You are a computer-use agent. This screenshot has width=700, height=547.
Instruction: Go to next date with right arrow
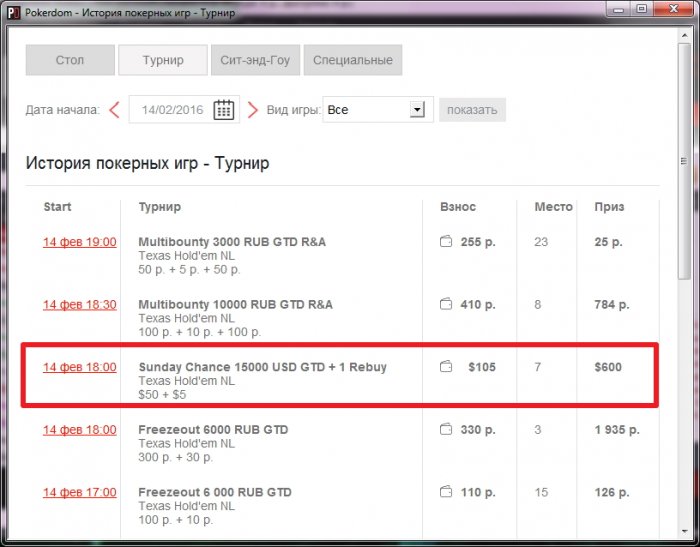click(253, 110)
